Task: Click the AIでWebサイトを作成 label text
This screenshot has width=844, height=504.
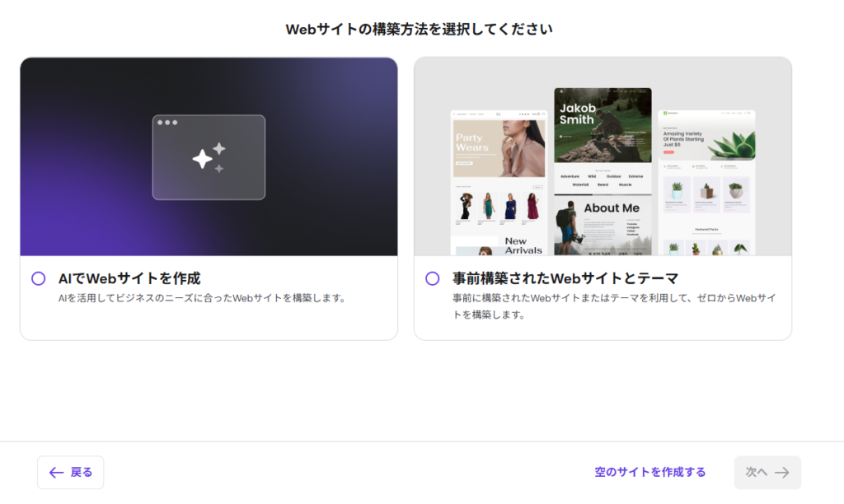Action: [x=129, y=278]
